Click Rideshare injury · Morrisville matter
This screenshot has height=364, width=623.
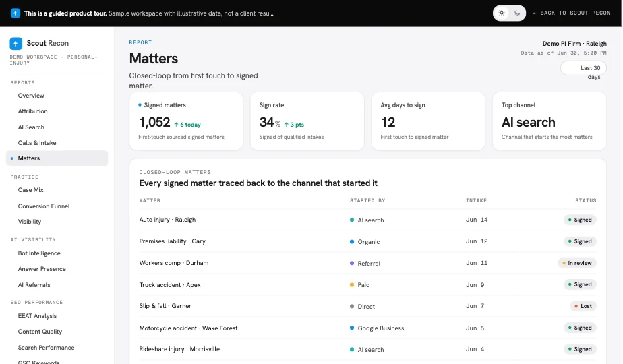click(x=179, y=349)
